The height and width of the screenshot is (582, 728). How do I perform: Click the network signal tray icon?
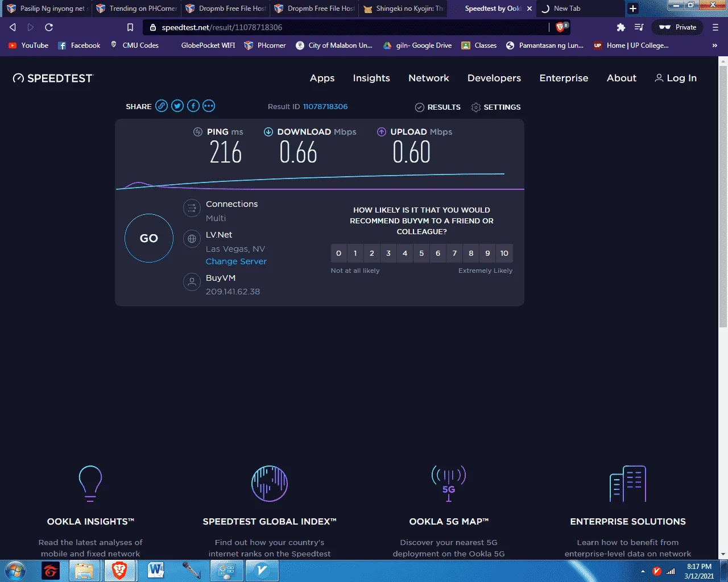click(671, 571)
